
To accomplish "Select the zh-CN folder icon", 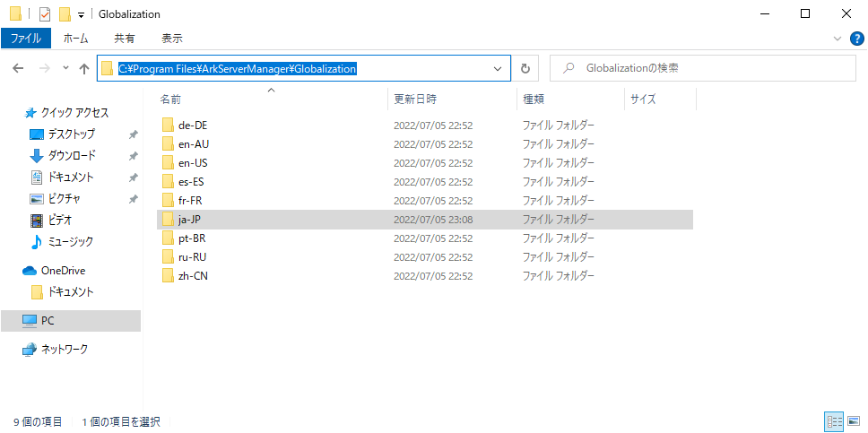I will [x=169, y=276].
